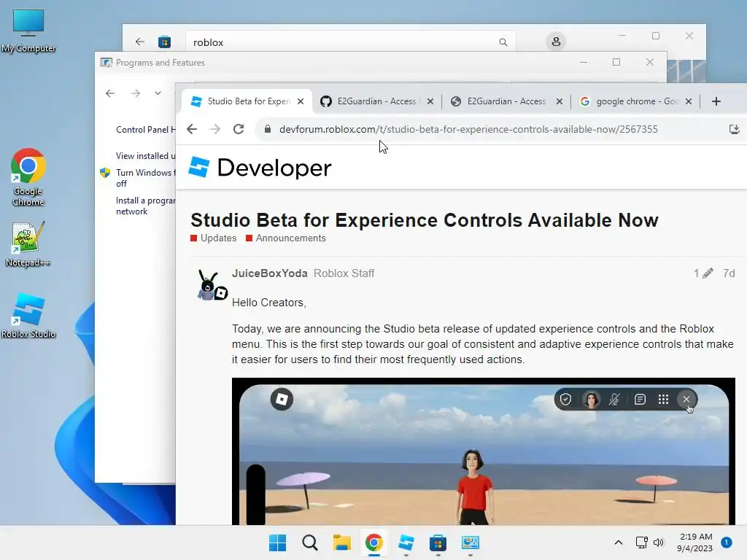Image resolution: width=747 pixels, height=560 pixels.
Task: Open taskbar Search
Action: [309, 542]
